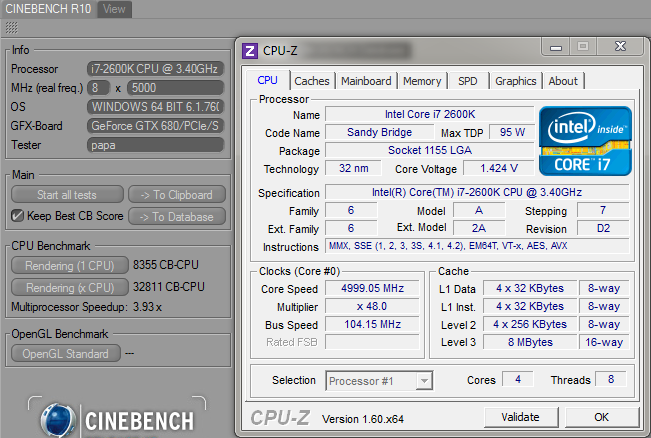Select the CPU tab
The height and width of the screenshot is (438, 651).
pyautogui.click(x=267, y=80)
